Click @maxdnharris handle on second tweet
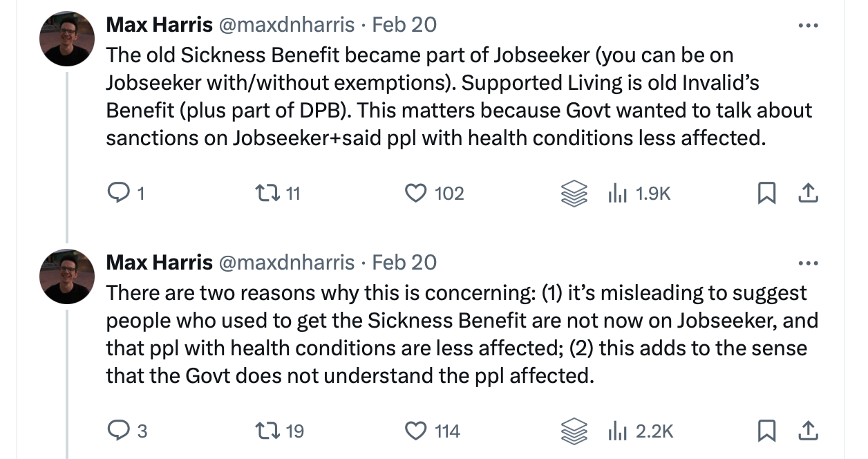The image size is (868, 459). click(x=286, y=263)
